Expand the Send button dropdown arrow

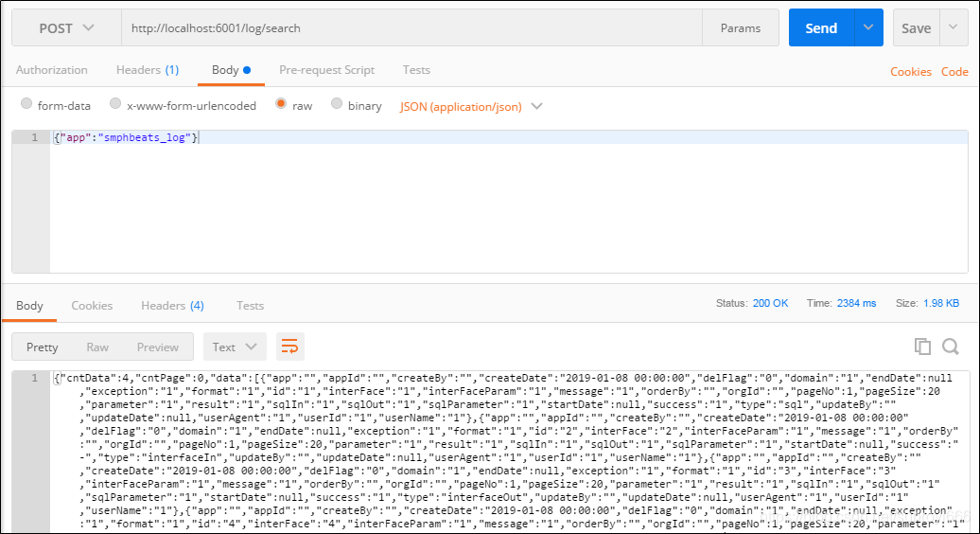pos(868,27)
